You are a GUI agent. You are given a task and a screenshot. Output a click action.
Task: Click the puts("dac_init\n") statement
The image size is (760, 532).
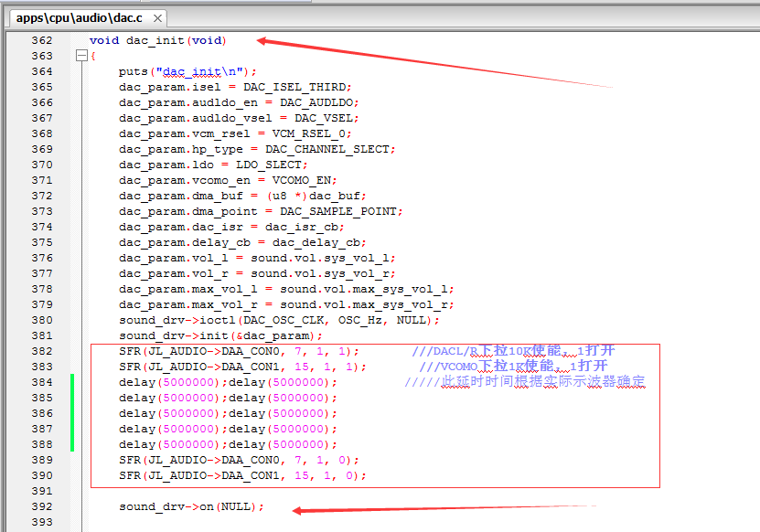tap(187, 71)
